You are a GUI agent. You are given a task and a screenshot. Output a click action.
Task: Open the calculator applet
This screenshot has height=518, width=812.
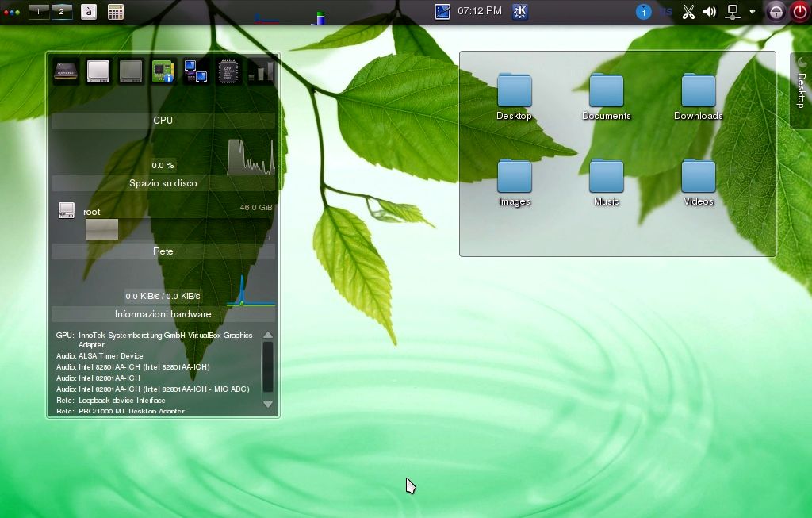(x=116, y=11)
